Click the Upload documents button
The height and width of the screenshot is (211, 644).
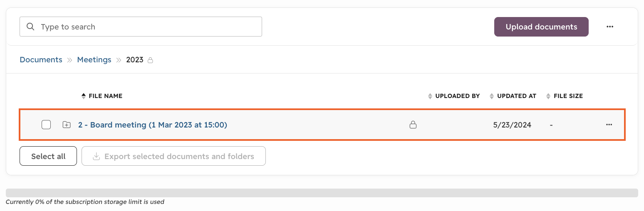coord(541,27)
